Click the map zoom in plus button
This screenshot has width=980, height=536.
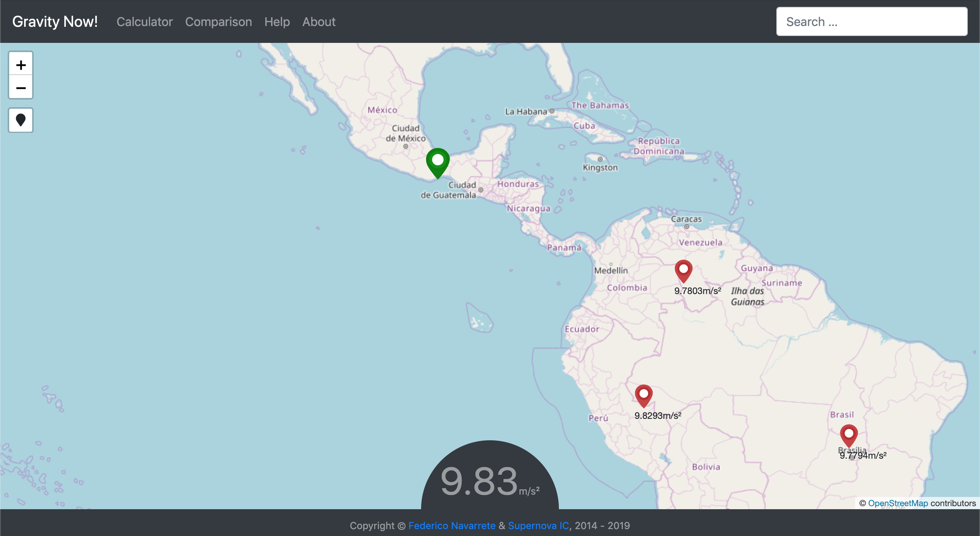click(21, 65)
